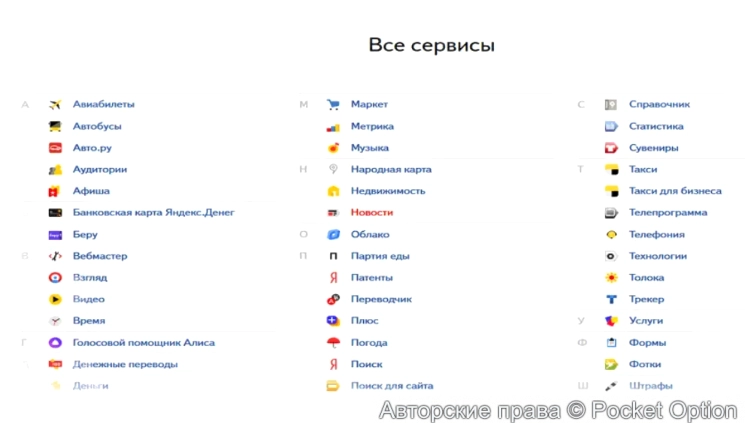Click the sun icon for Толока
The image size is (745, 423).
[x=611, y=278]
